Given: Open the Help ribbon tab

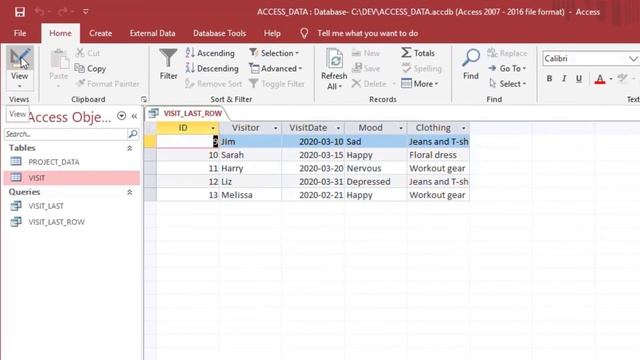Looking at the screenshot, I should coord(272,33).
